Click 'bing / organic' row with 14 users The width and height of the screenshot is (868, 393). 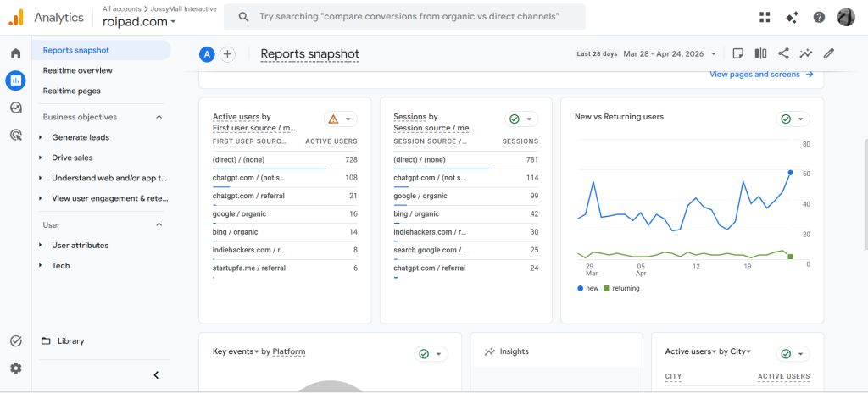[285, 232]
